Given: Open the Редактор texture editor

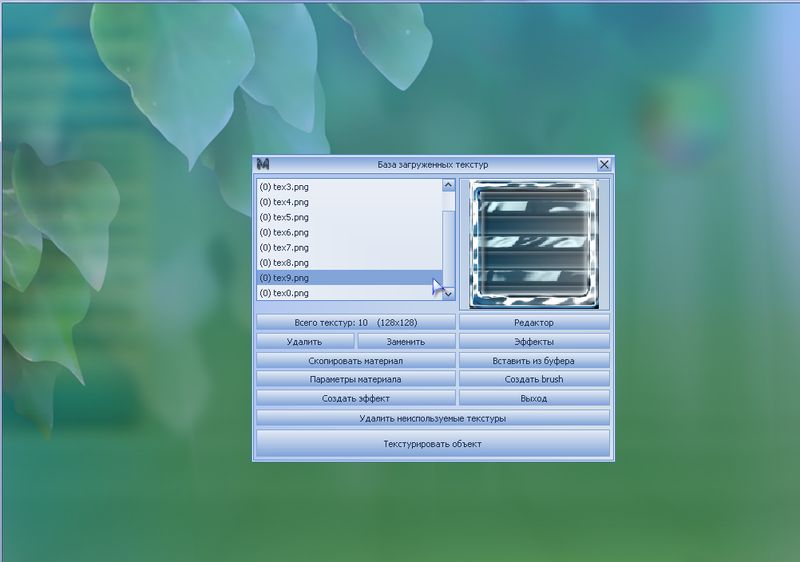Looking at the screenshot, I should click(x=534, y=322).
